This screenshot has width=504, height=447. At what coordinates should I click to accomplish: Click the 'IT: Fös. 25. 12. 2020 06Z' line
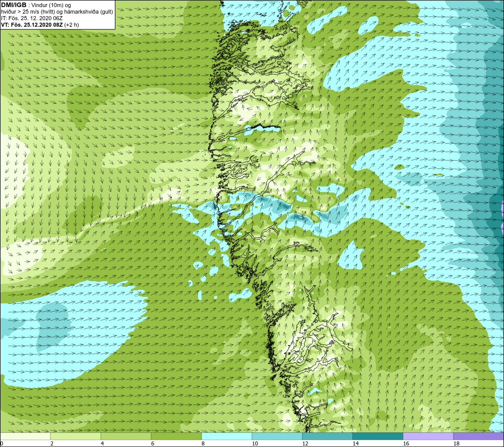click(32, 18)
